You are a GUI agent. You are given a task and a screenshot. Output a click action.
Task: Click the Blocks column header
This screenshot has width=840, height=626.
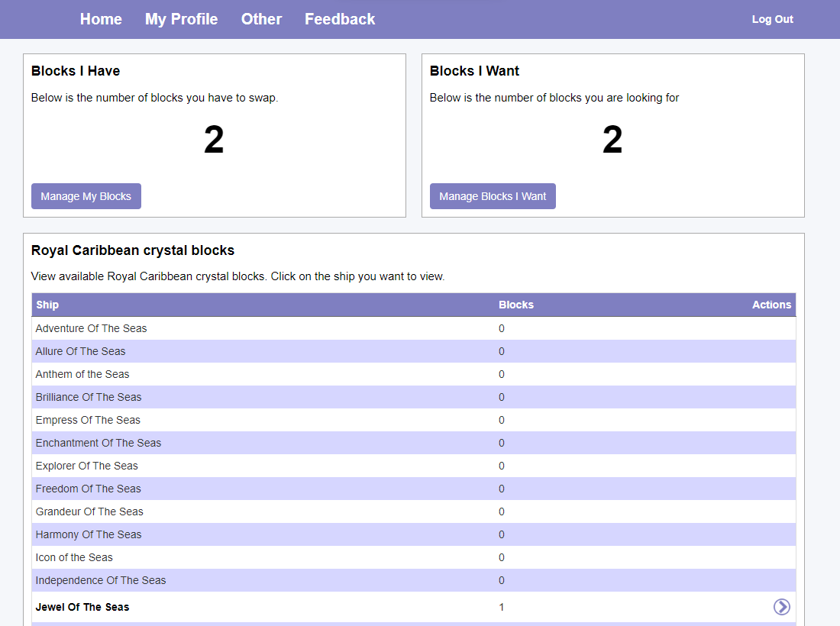(x=515, y=305)
